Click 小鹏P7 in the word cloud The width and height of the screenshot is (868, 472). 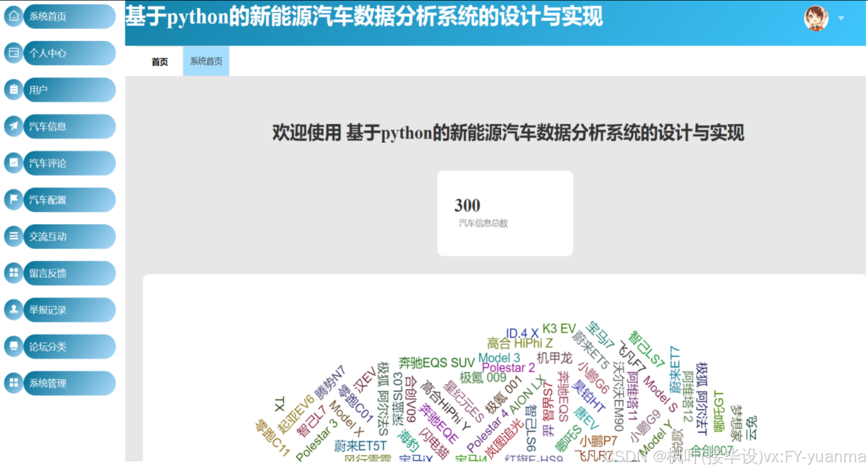pyautogui.click(x=598, y=442)
